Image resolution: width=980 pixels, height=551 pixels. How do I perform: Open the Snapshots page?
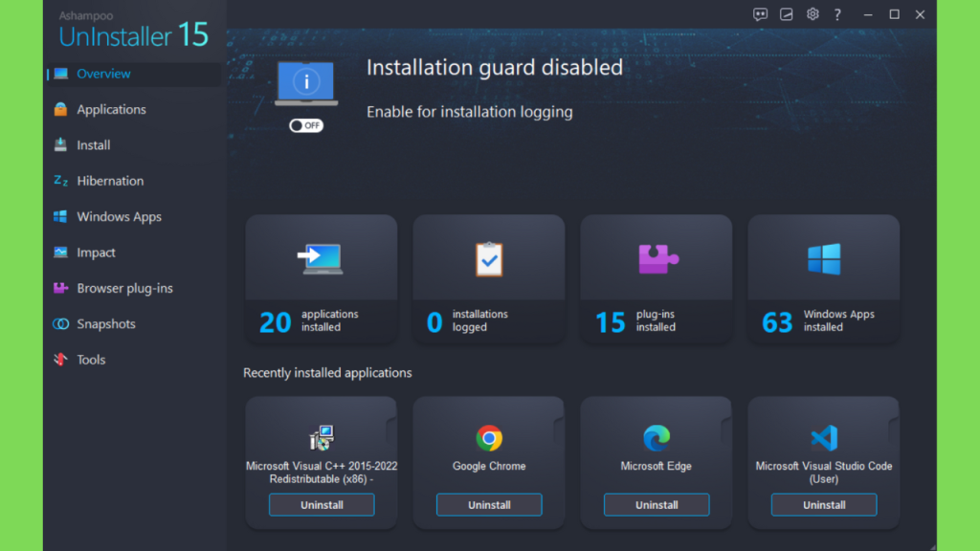(x=133, y=323)
